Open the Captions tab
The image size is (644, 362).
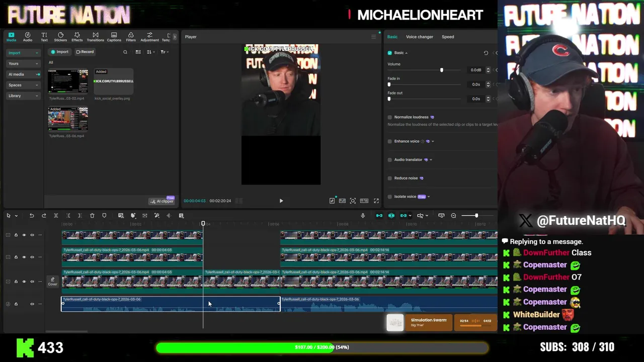114,37
